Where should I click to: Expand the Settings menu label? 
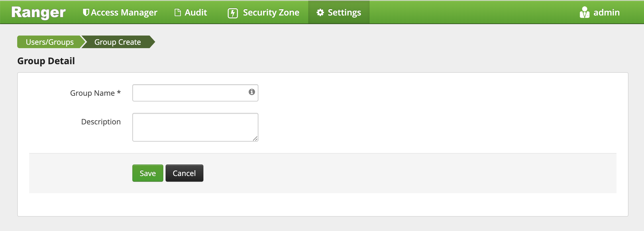(344, 13)
